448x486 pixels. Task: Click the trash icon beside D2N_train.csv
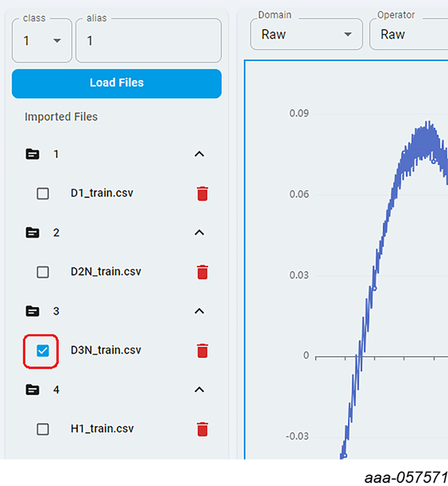202,272
